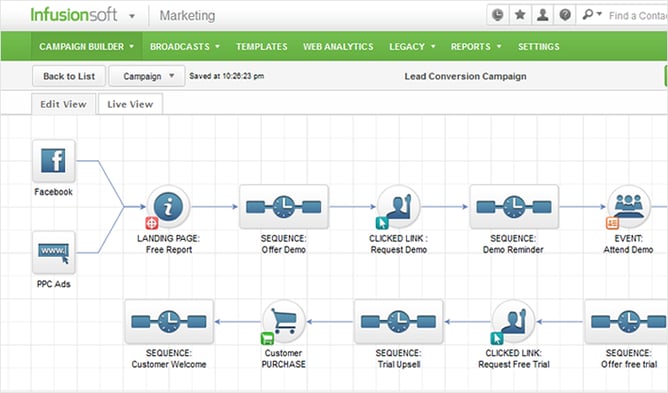
Task: Open the Offer Demo sequence node
Action: pyautogui.click(x=284, y=207)
